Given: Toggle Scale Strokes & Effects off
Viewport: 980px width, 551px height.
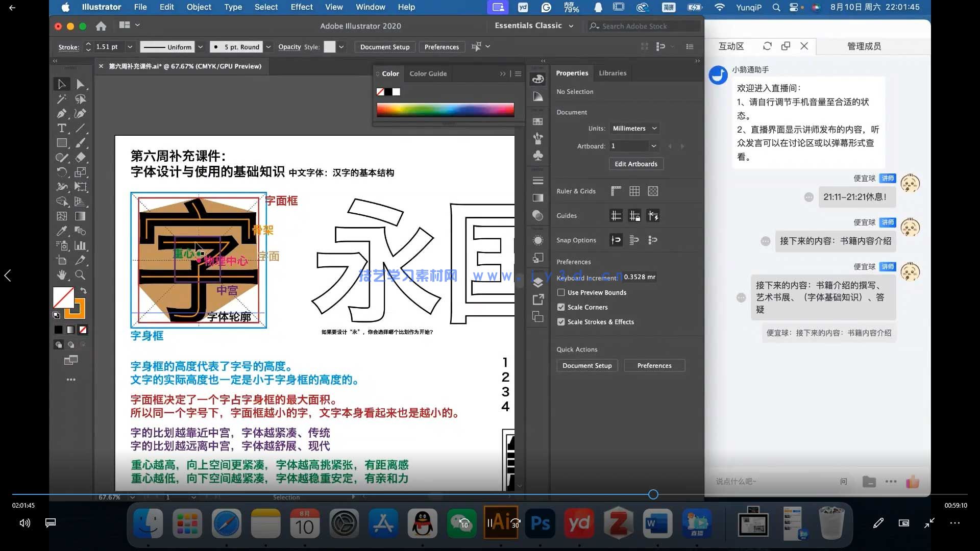Looking at the screenshot, I should (561, 321).
